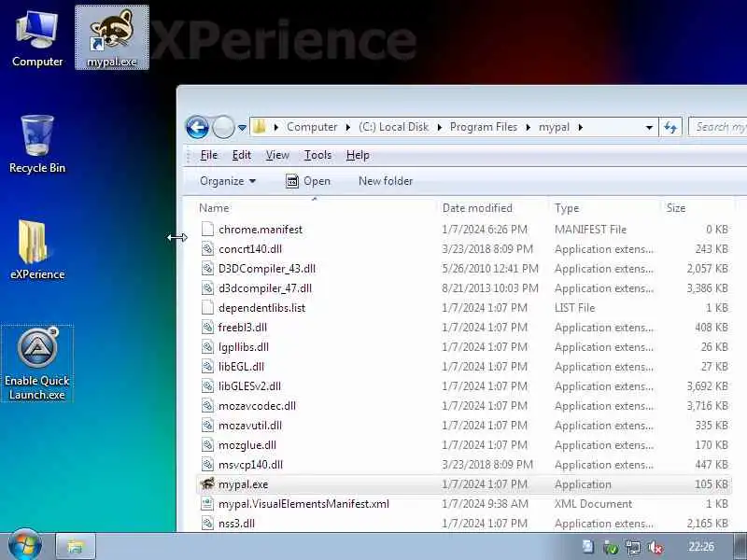This screenshot has width=747, height=560.
Task: Click the 22:26 taskbar clock
Action: coord(701,547)
